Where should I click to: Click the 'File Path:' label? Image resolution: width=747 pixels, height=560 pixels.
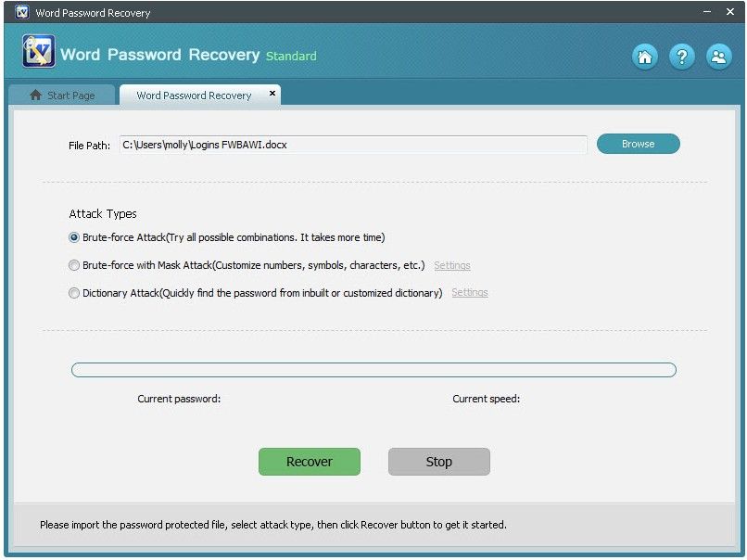89,146
